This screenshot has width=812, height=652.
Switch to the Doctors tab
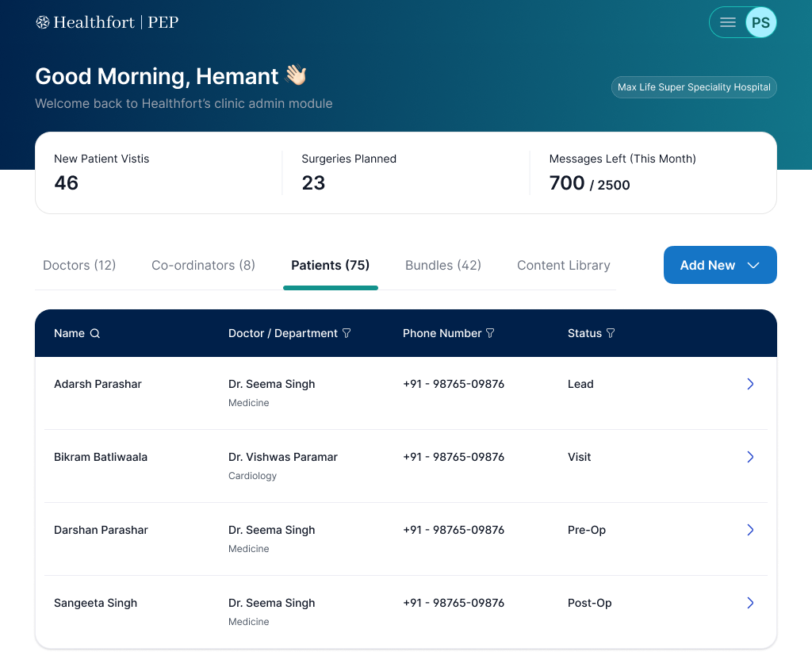tap(79, 265)
